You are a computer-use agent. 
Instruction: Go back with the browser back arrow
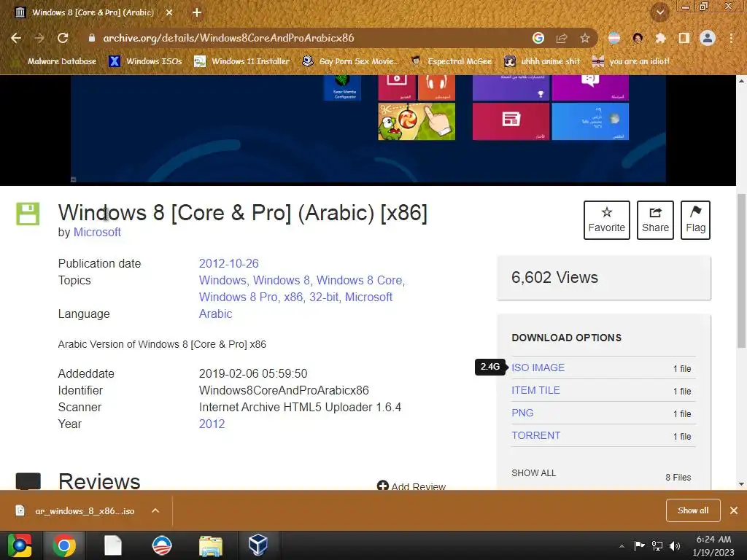[x=16, y=38]
